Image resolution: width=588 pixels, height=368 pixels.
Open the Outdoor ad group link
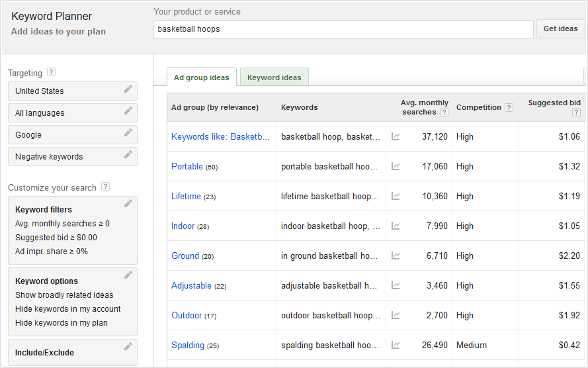tap(187, 316)
